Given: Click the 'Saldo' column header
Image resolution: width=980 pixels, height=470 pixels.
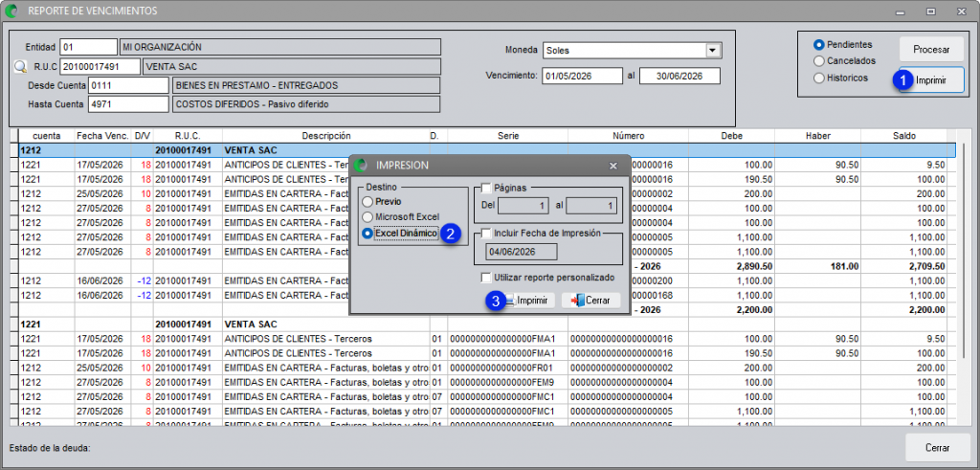Looking at the screenshot, I should tap(903, 136).
